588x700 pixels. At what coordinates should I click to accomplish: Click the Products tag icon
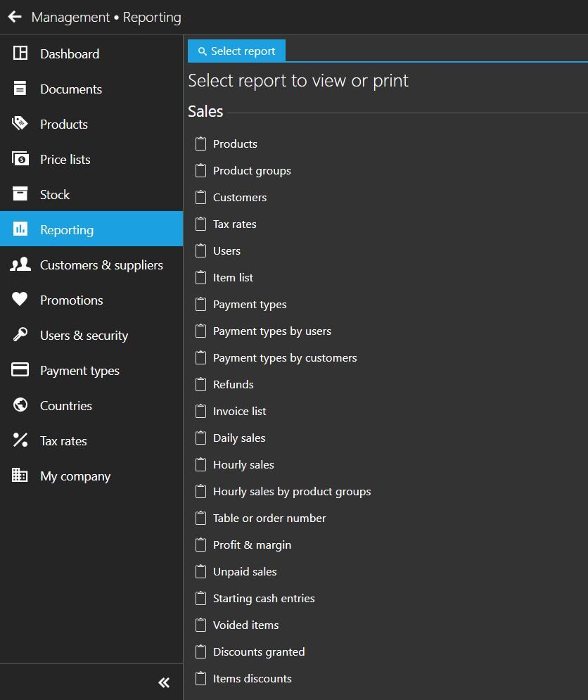(20, 124)
